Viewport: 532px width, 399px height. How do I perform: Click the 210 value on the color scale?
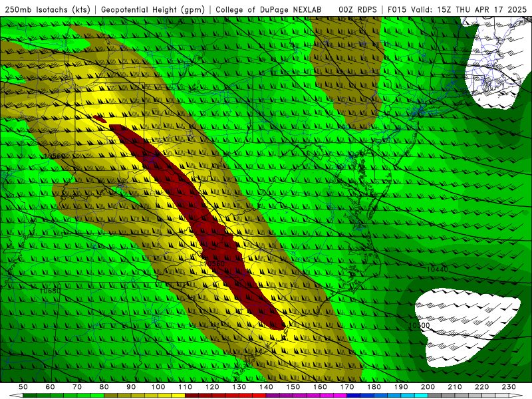(455, 387)
